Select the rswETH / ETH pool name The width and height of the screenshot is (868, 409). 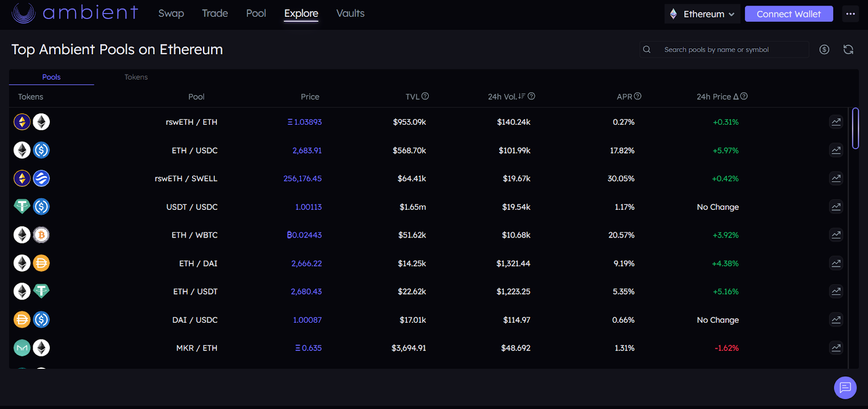coord(192,122)
